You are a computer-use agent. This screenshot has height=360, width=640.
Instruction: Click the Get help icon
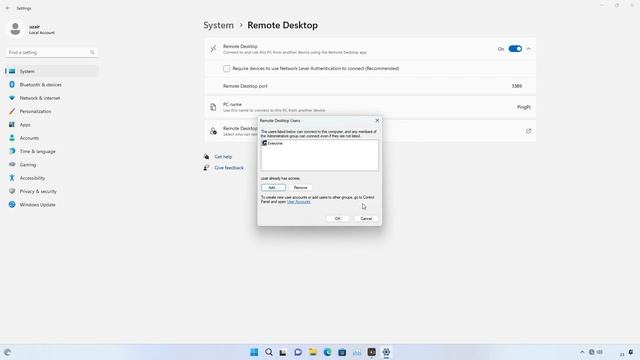pyautogui.click(x=207, y=157)
